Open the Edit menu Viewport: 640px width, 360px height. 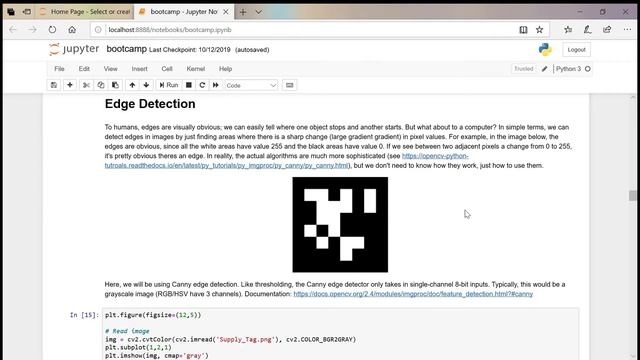coord(84,69)
